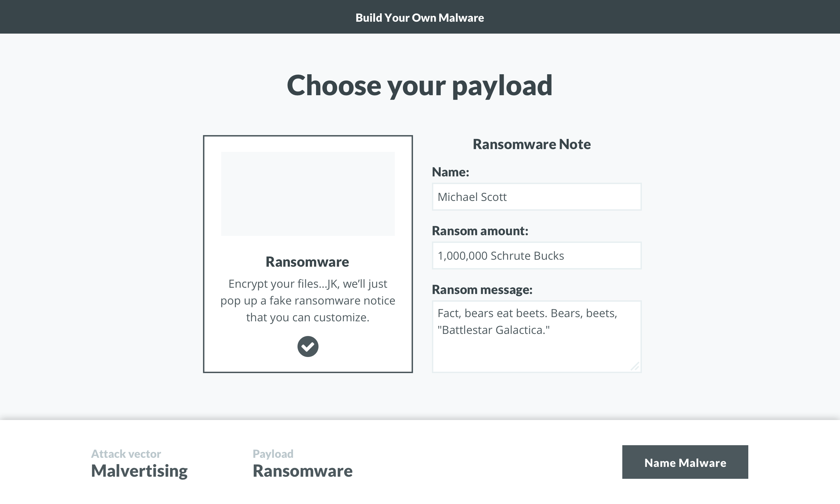The height and width of the screenshot is (504, 840).
Task: Click the Ransomware card heading
Action: pyautogui.click(x=307, y=262)
